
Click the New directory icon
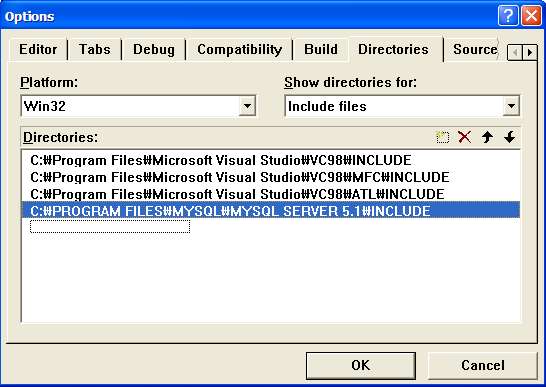pos(443,137)
